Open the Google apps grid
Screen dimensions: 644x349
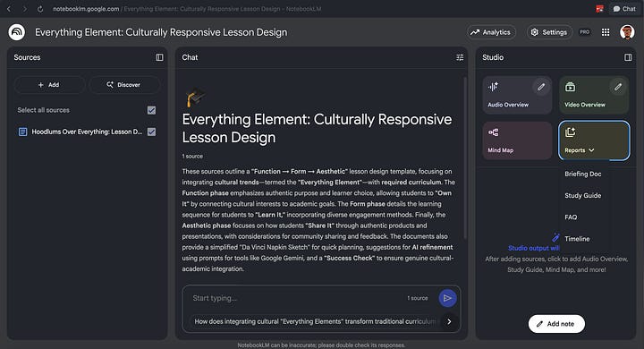pos(606,32)
